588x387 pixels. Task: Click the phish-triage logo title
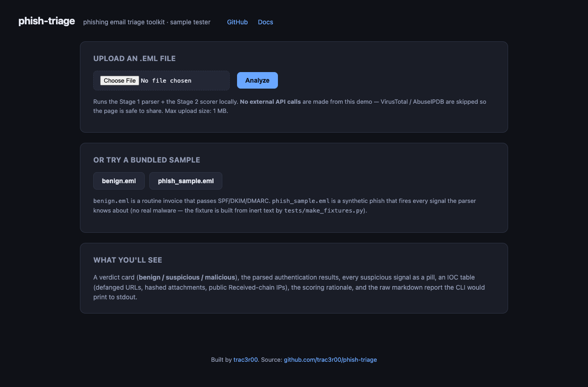click(46, 21)
